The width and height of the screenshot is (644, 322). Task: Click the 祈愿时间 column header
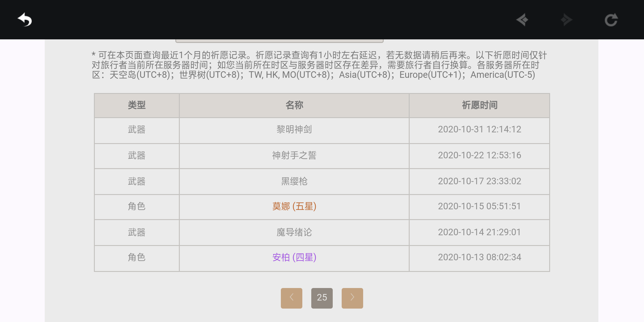pos(479,105)
